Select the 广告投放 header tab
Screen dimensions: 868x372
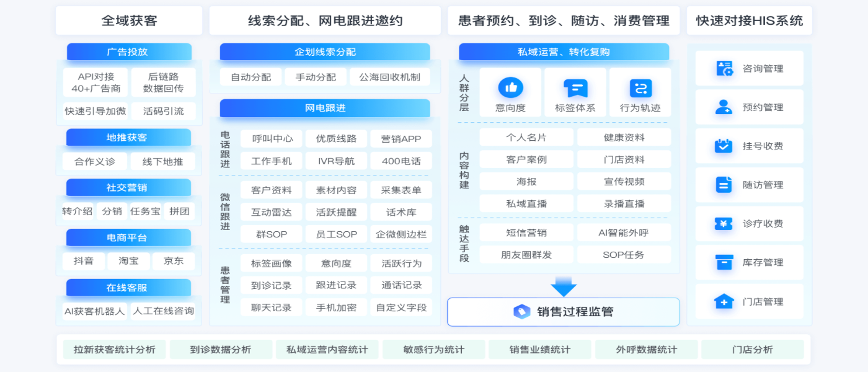129,52
